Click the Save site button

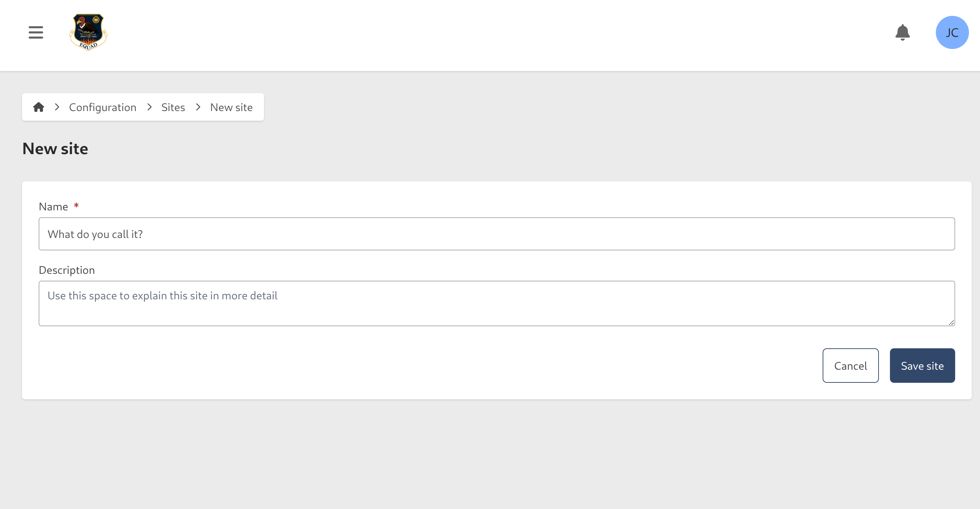[x=922, y=365]
